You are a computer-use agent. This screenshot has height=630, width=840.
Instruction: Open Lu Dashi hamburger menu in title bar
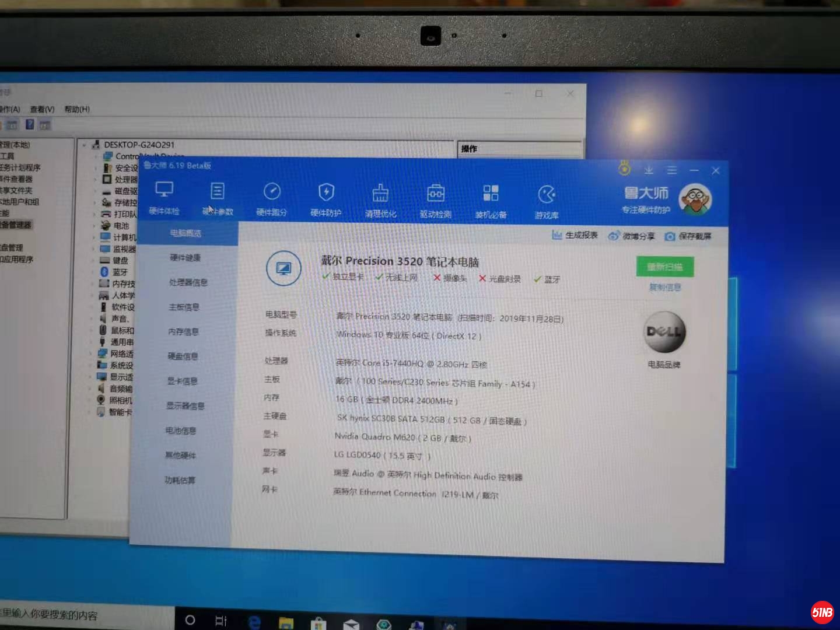[x=672, y=170]
